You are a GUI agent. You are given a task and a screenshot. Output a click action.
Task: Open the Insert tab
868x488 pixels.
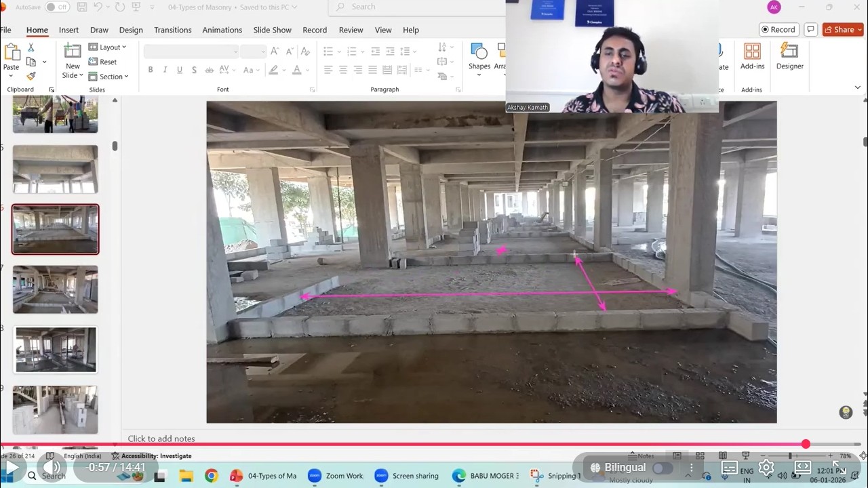click(68, 30)
